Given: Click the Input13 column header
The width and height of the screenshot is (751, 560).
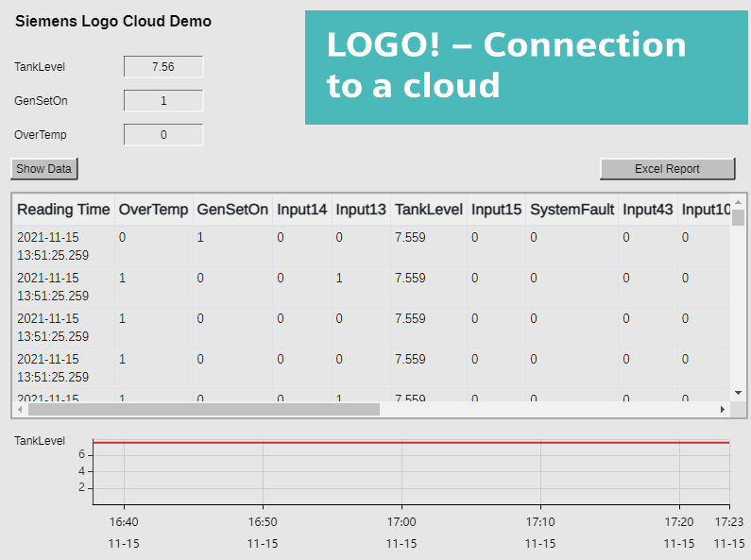Looking at the screenshot, I should pyautogui.click(x=361, y=210).
